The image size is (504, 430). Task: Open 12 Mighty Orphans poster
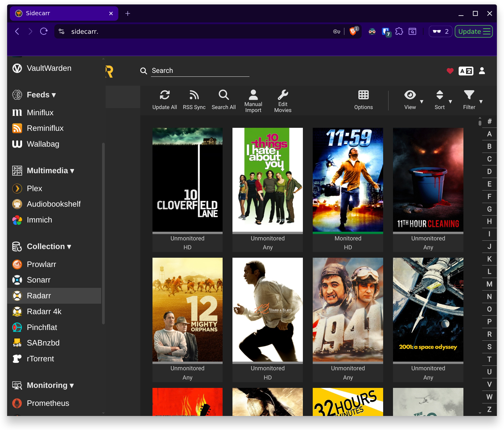187,310
